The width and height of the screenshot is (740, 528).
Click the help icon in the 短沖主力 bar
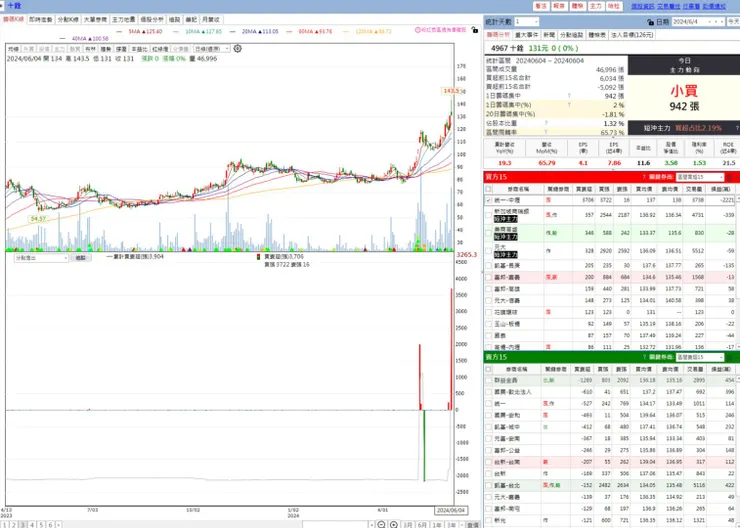tap(737, 128)
